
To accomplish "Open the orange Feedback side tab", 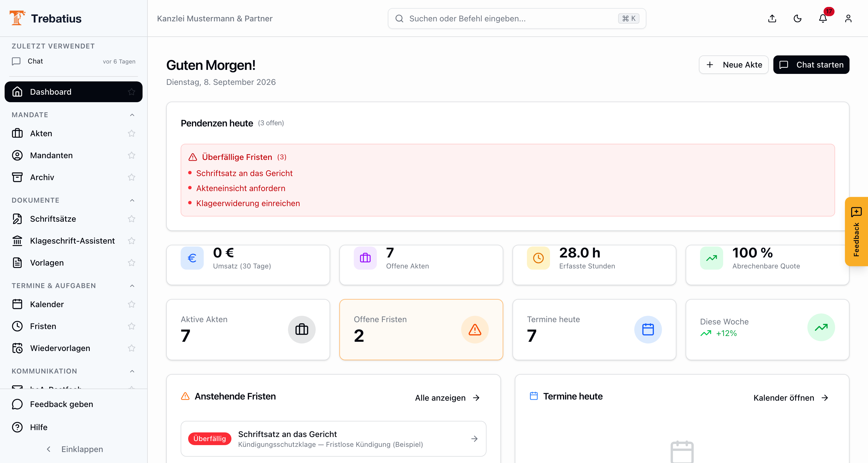I will [x=856, y=231].
